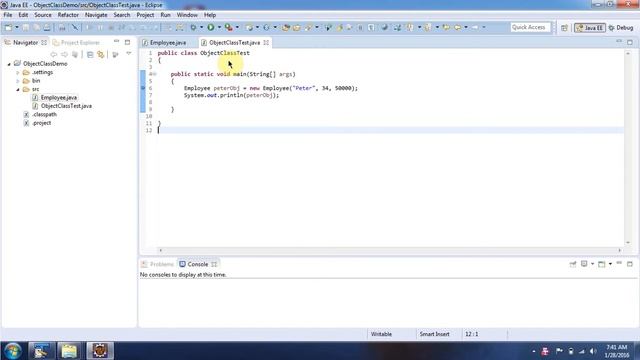Screen dimensions: 640x360
Task: Click the Eclipse taskbar icon
Action: click(x=100, y=351)
